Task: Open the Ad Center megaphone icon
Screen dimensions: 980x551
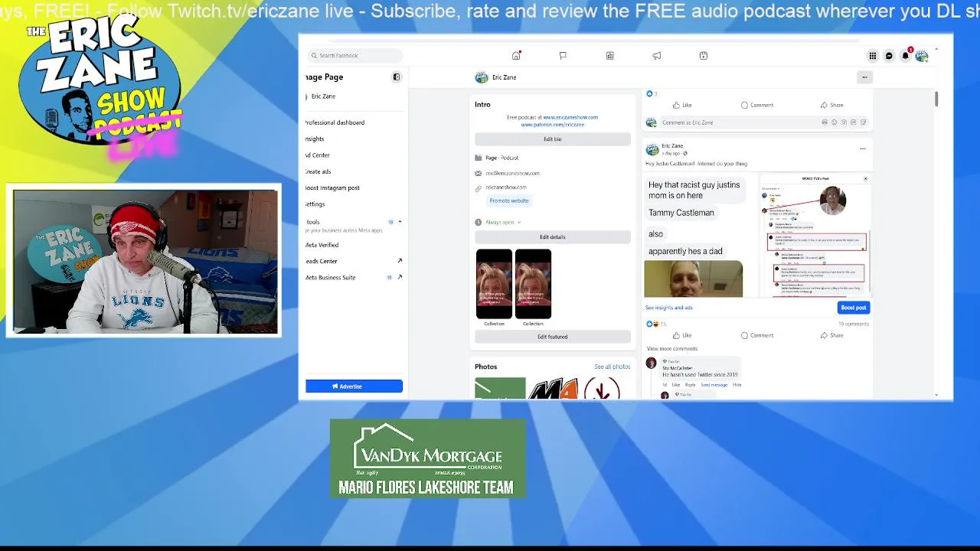Action: (x=657, y=56)
